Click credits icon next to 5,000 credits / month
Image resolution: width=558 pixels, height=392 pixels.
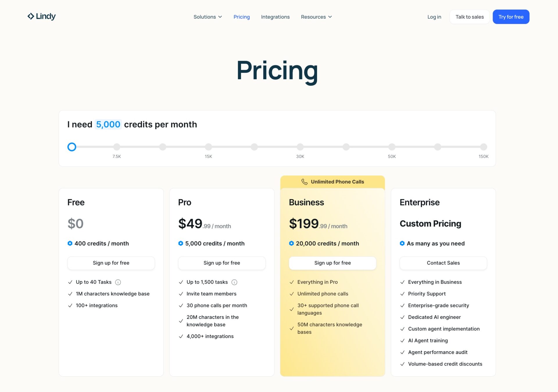[x=180, y=243]
